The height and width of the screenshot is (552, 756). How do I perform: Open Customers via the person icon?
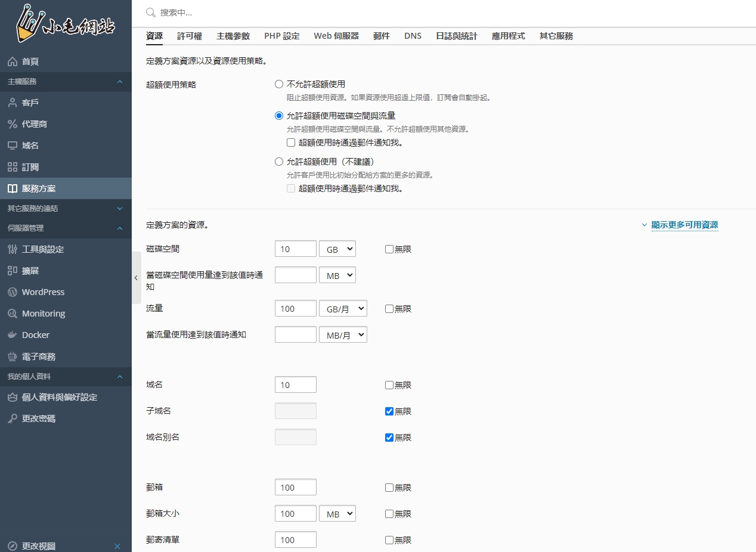13,103
